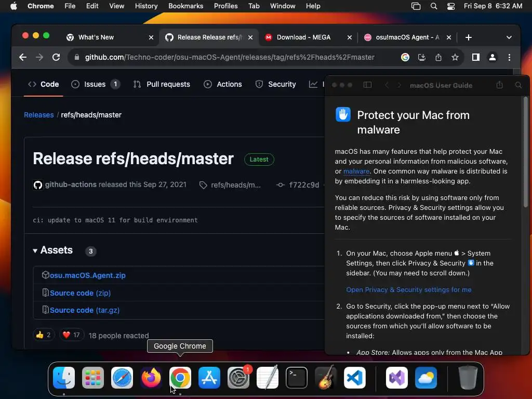The height and width of the screenshot is (399, 532).
Task: Open the History menu
Action: coord(146,6)
